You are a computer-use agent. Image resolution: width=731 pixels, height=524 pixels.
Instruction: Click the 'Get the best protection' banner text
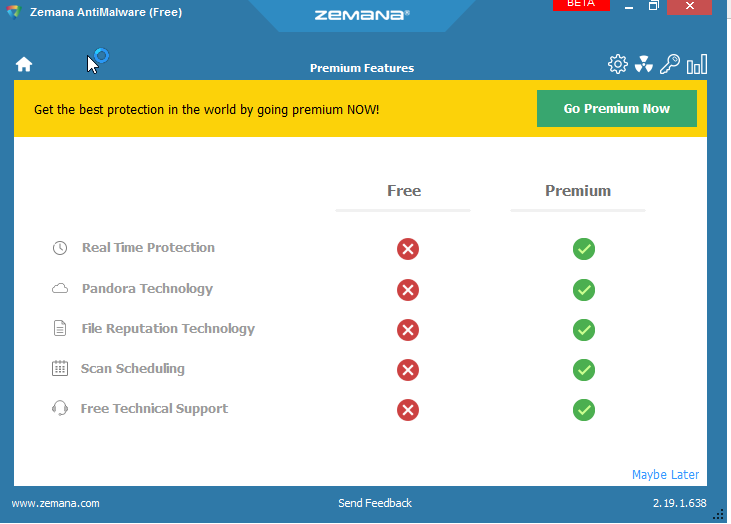tap(207, 110)
